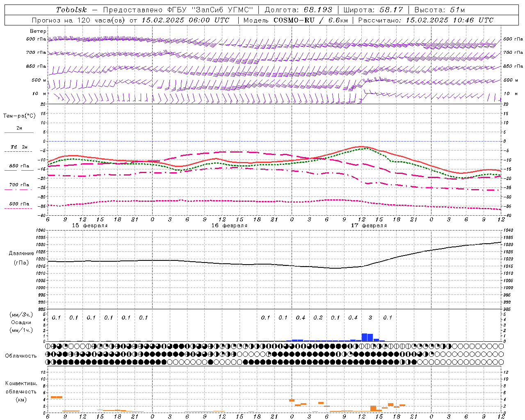Click 'Рассчитано: 15.02.2025 10:46 UTC' timestamp
This screenshot has height=420, width=525.
426,20
